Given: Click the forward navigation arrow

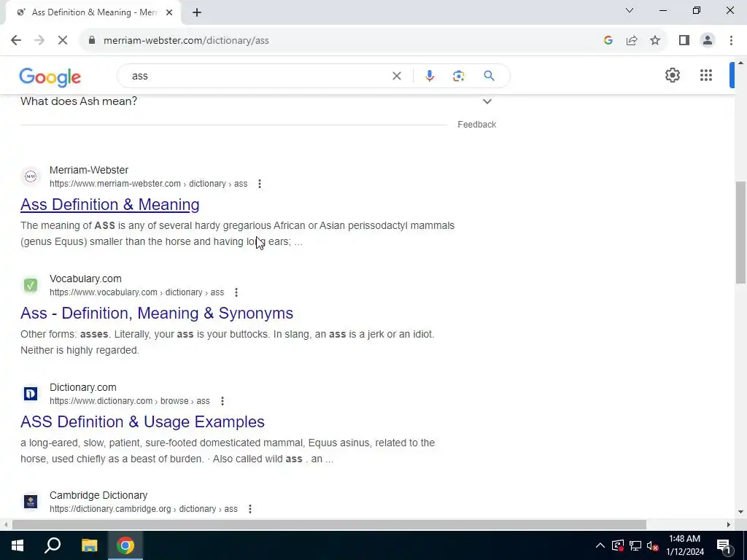Looking at the screenshot, I should [x=39, y=41].
